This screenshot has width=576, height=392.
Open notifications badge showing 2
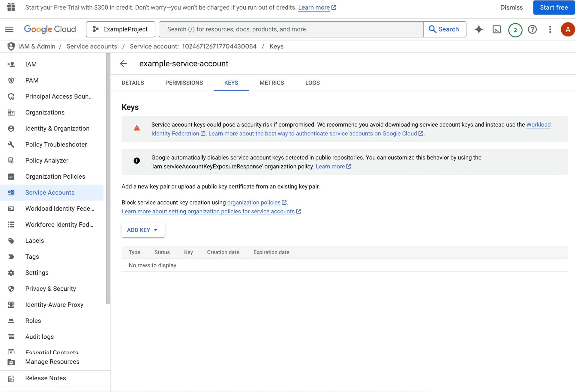(x=515, y=30)
